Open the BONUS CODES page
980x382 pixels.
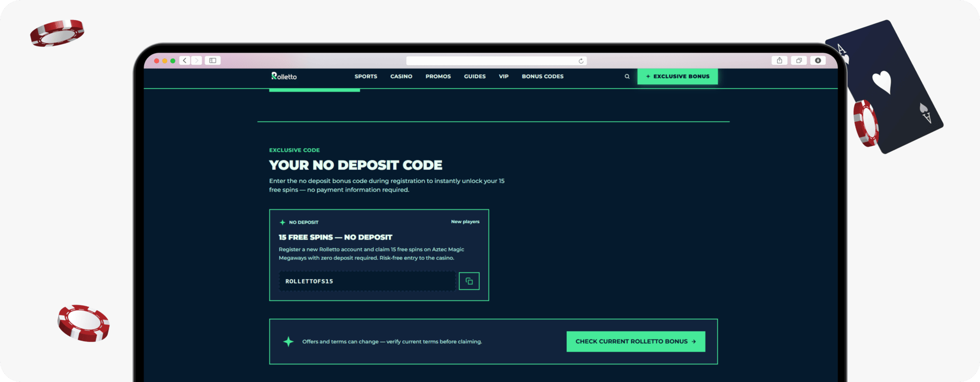pos(543,76)
